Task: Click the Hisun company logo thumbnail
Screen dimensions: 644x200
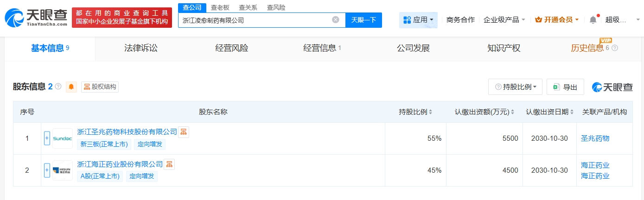Action: pos(62,170)
